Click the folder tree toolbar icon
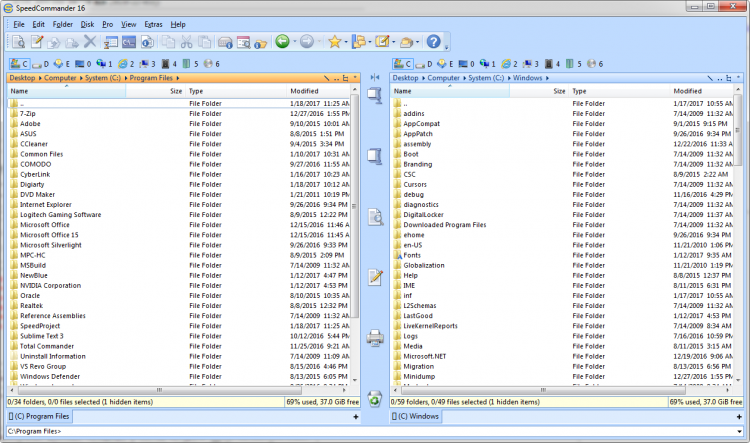 (x=359, y=42)
